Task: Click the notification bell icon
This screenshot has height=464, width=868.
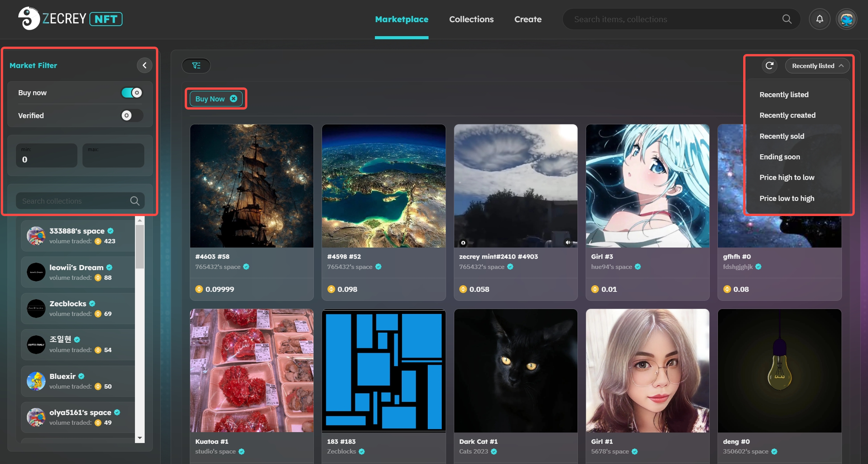Action: [x=819, y=19]
